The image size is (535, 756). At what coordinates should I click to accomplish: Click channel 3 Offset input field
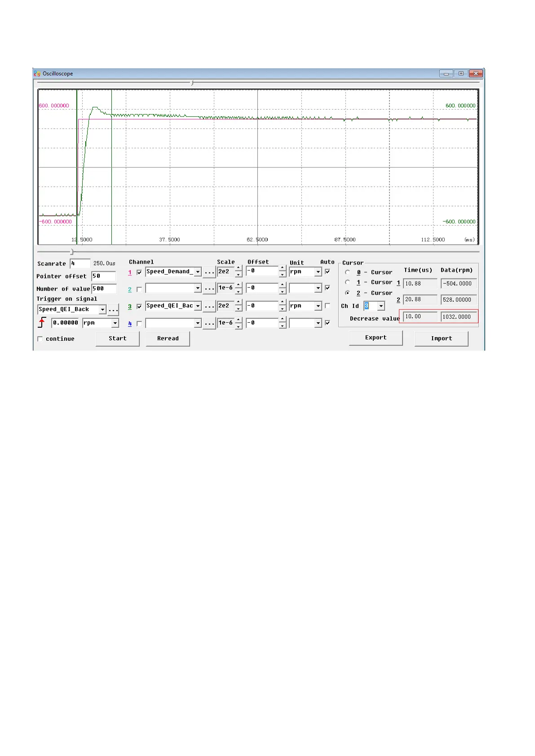click(x=262, y=306)
